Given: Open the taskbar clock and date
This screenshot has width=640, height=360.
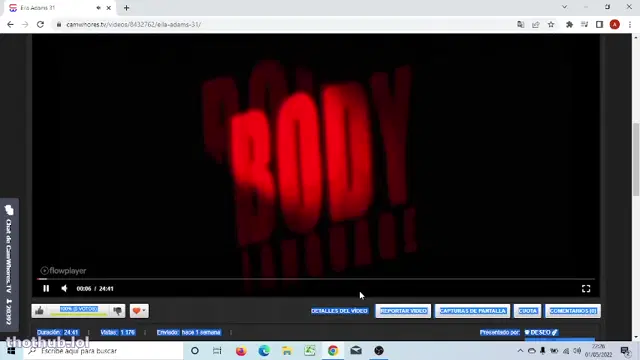Looking at the screenshot, I should point(598,351).
